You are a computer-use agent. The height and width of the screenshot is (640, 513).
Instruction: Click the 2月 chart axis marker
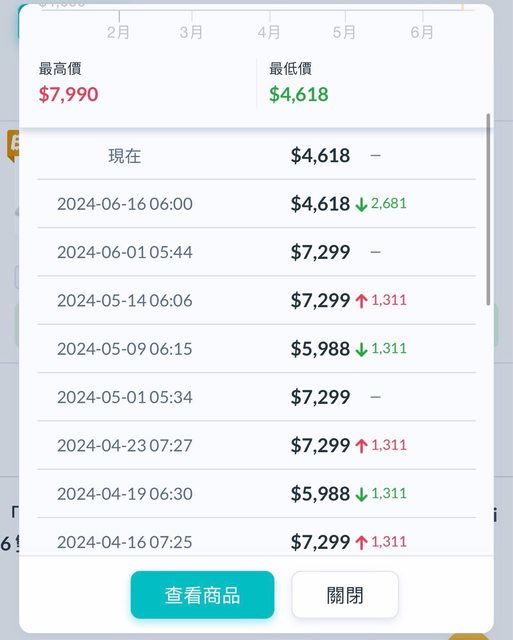point(118,32)
